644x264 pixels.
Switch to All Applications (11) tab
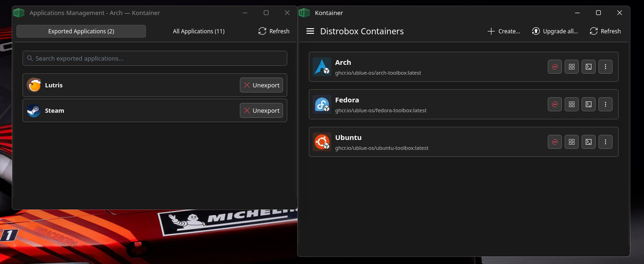tap(199, 31)
